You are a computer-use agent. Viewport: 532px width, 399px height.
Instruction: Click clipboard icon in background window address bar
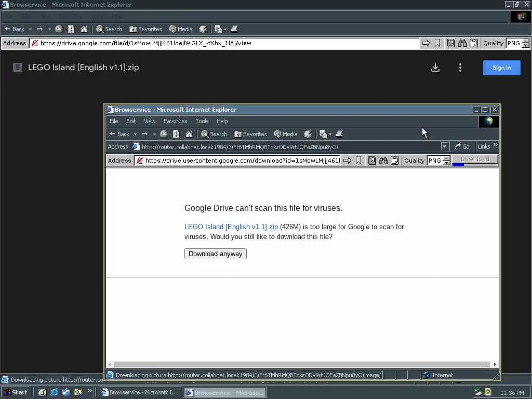tap(474, 43)
